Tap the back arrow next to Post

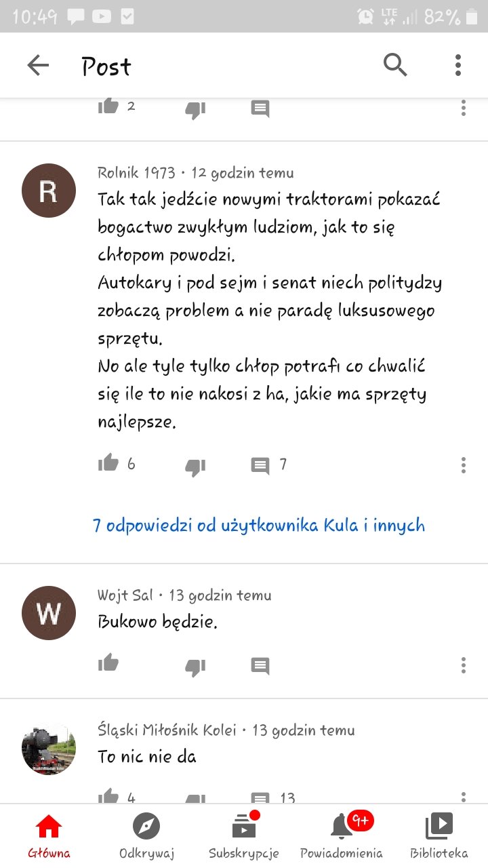[x=38, y=66]
